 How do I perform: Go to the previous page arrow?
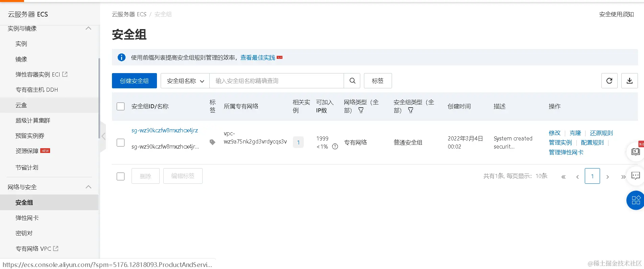click(577, 177)
